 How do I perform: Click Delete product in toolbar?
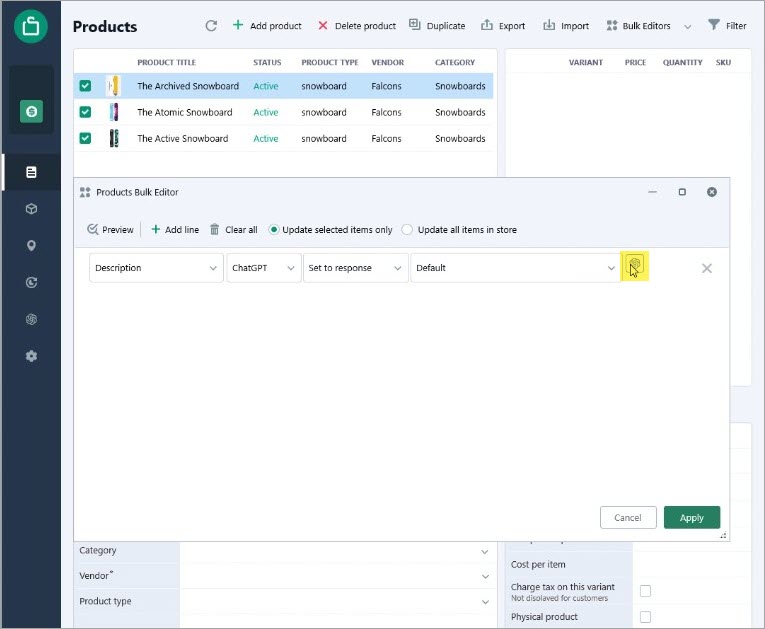[x=357, y=26]
